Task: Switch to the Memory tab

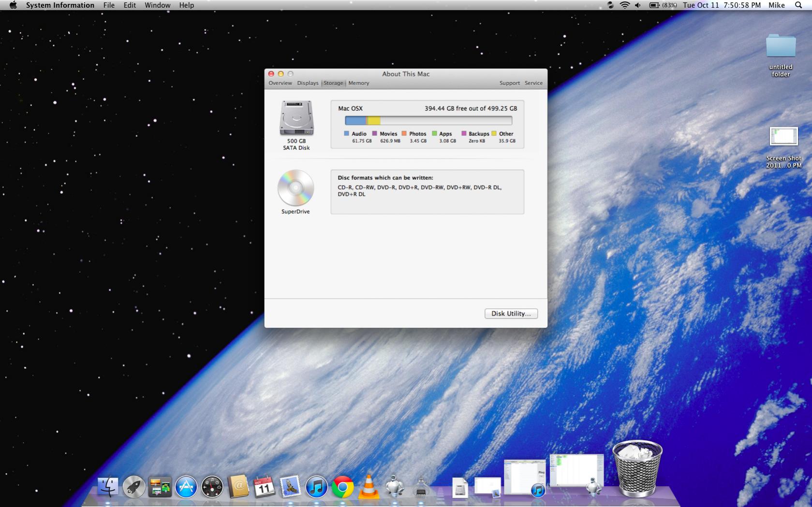Action: [358, 83]
